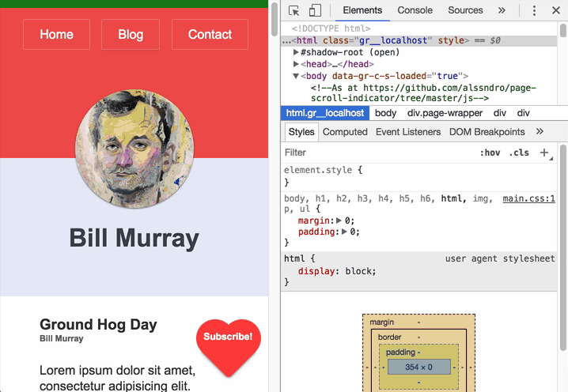Switch to the Console tab
This screenshot has width=568, height=392.
415,10
